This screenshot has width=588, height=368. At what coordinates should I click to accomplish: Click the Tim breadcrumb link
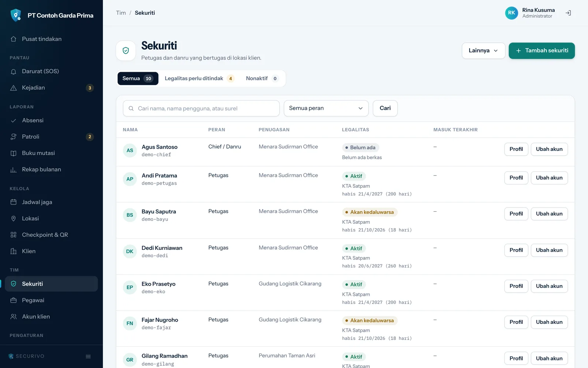pyautogui.click(x=121, y=13)
